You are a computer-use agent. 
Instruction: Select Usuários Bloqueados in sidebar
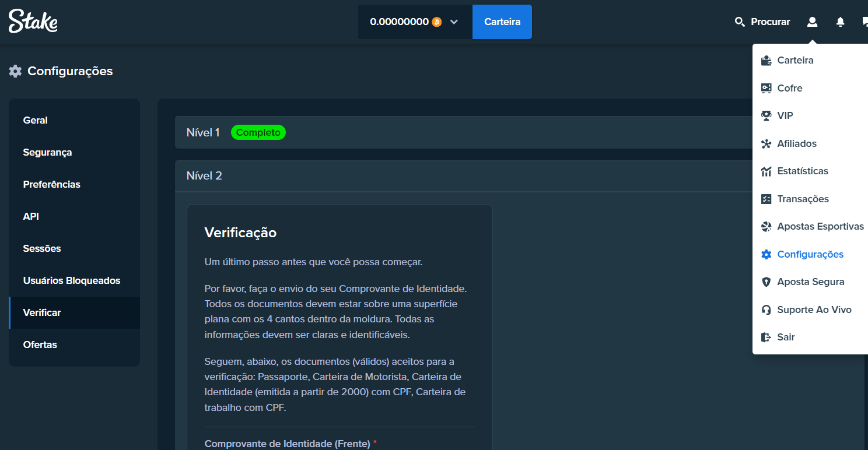(74, 280)
